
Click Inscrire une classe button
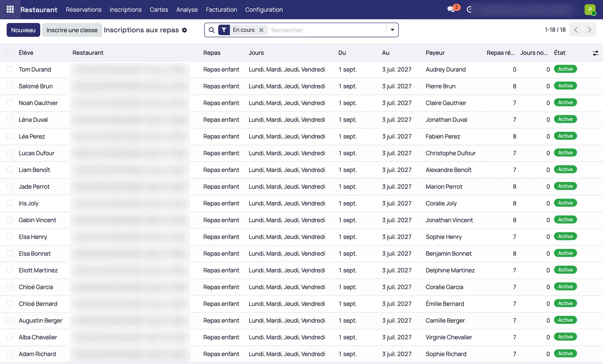click(x=72, y=30)
